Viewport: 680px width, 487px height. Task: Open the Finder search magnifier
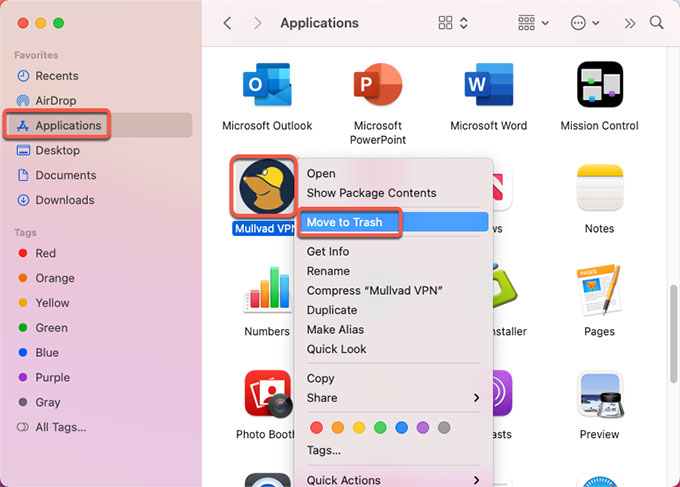(x=657, y=23)
